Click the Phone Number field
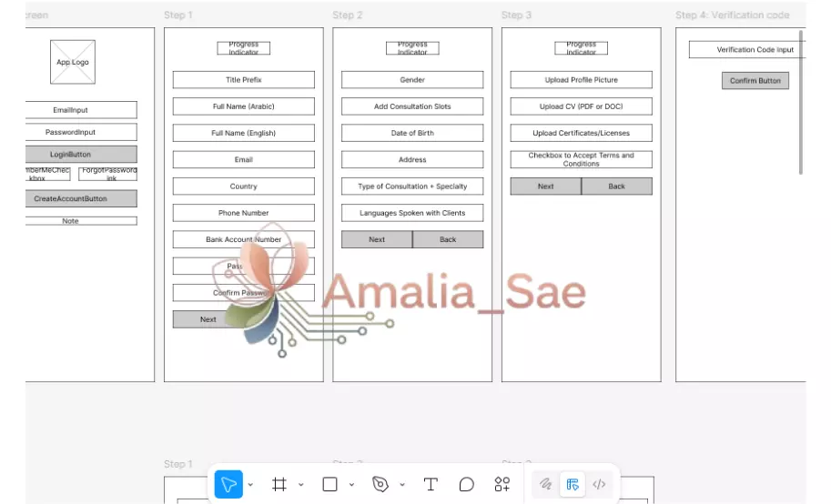The image size is (831, 504). point(244,213)
